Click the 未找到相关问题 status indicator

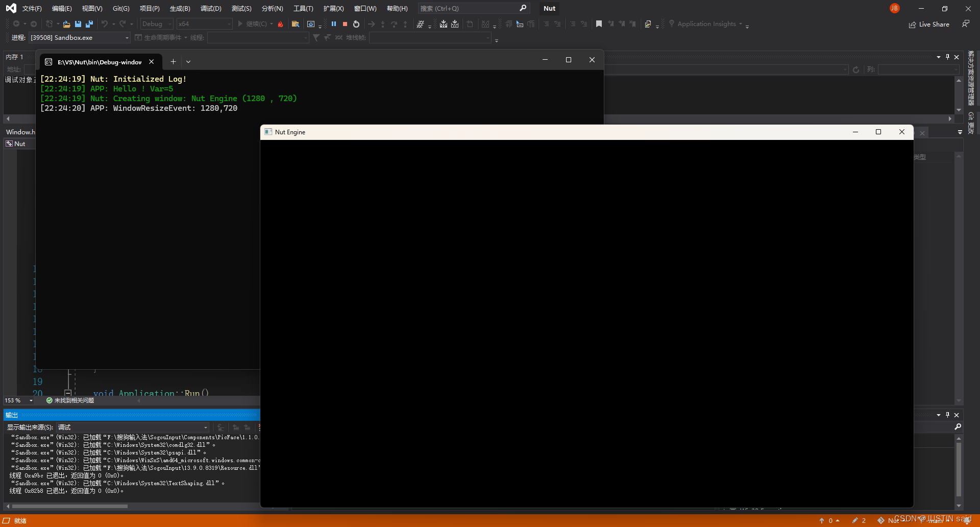point(70,400)
